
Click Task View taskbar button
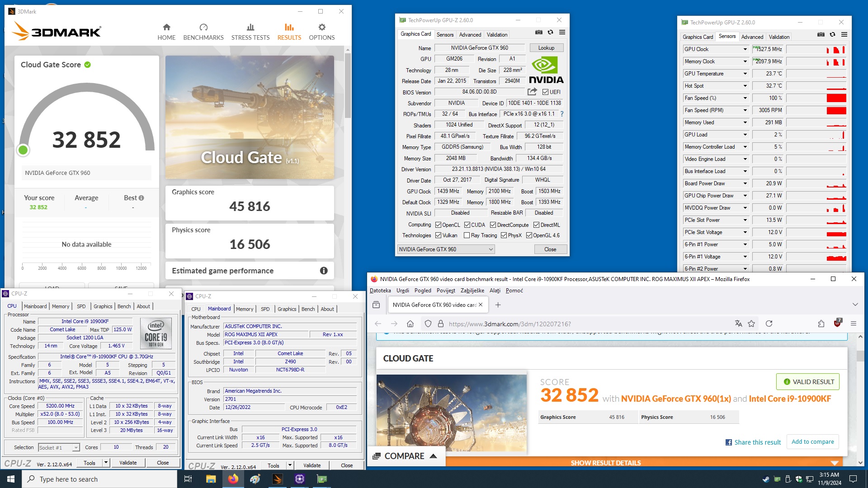click(188, 479)
